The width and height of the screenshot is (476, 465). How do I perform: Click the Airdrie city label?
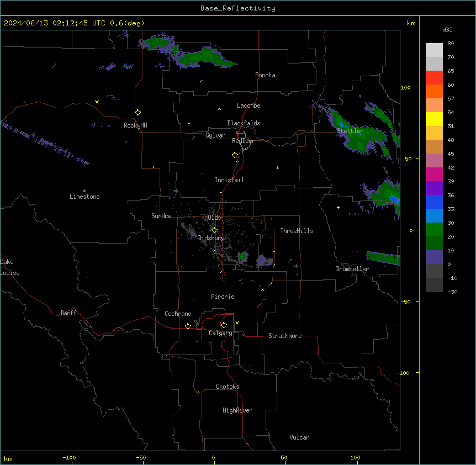[223, 297]
